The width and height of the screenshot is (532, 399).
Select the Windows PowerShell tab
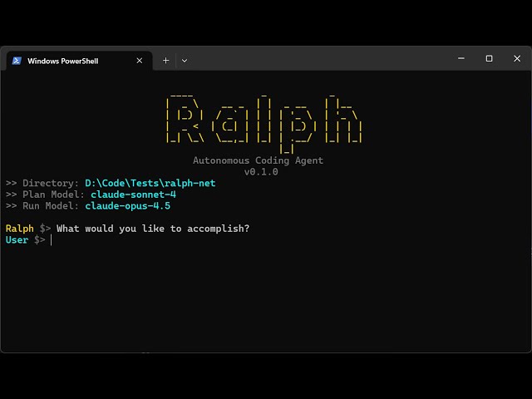click(x=79, y=61)
